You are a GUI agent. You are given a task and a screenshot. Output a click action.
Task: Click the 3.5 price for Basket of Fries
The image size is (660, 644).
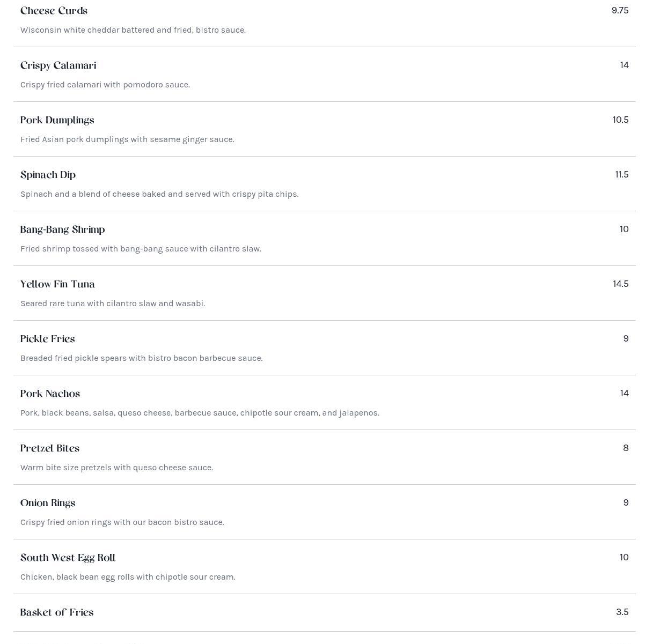coord(622,612)
